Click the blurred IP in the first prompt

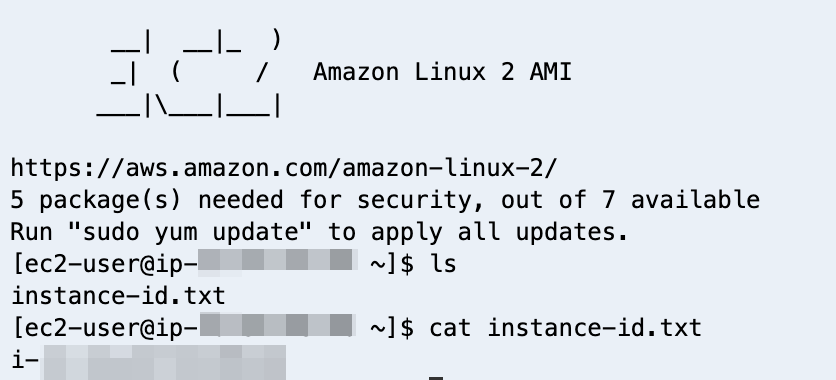point(278,262)
